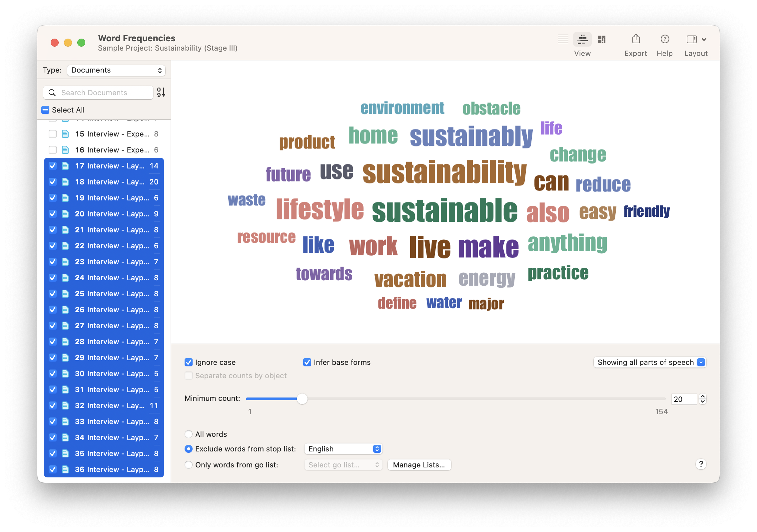Open Help question mark icon in toolbar
This screenshot has height=532, width=757.
(x=664, y=39)
